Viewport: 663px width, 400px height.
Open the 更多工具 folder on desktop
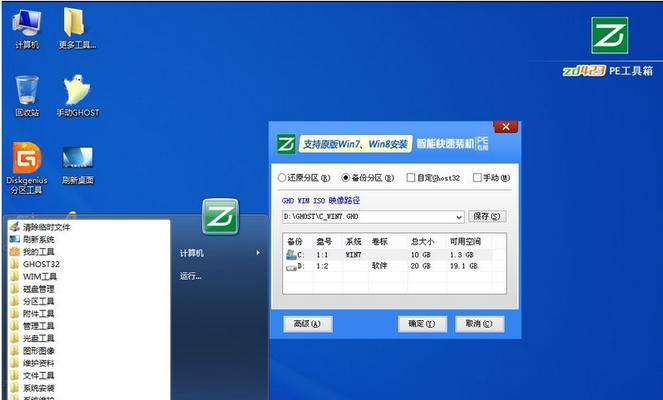pyautogui.click(x=77, y=29)
